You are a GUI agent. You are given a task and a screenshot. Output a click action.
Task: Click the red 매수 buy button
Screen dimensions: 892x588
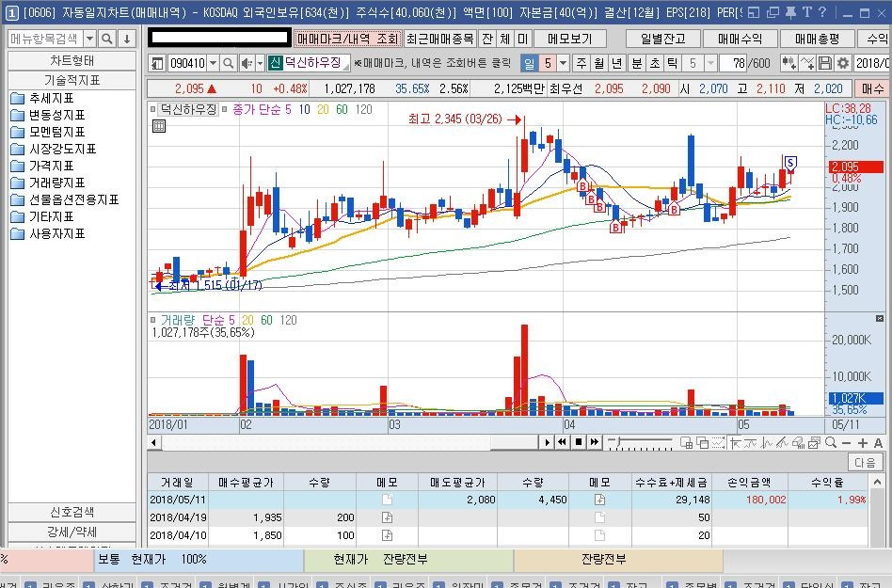pyautogui.click(x=872, y=88)
